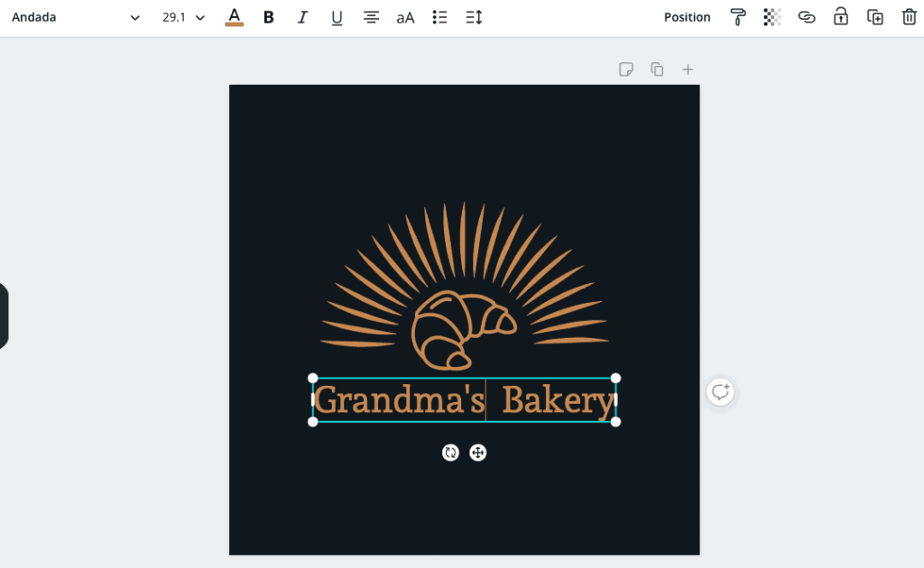Toggle uppercase aA text case

(x=405, y=18)
